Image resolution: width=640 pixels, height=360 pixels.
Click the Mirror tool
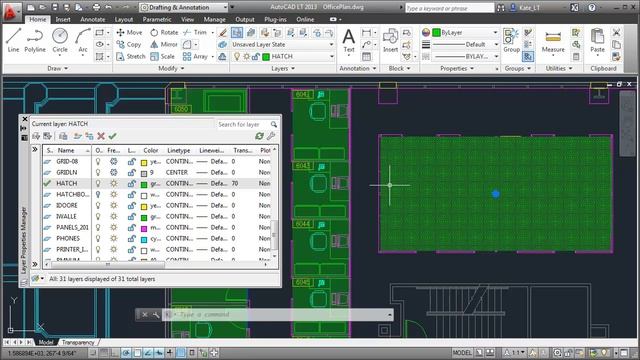pos(163,44)
